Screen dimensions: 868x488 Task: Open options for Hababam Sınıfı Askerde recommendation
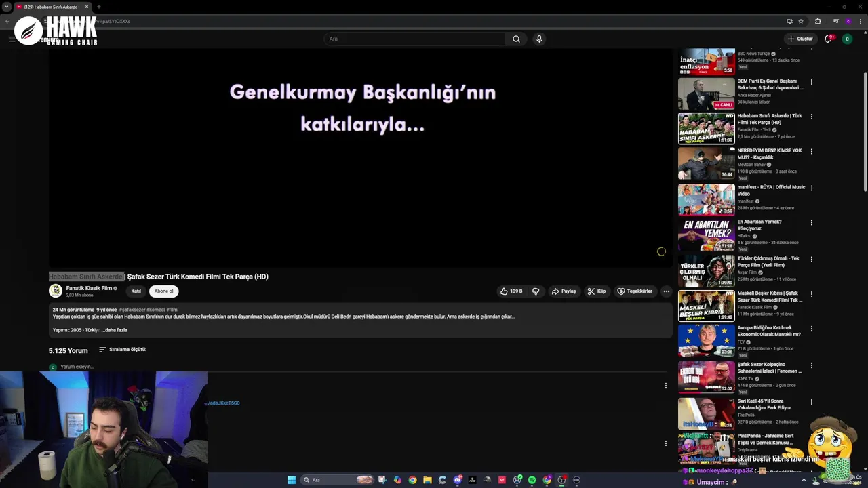click(x=811, y=117)
